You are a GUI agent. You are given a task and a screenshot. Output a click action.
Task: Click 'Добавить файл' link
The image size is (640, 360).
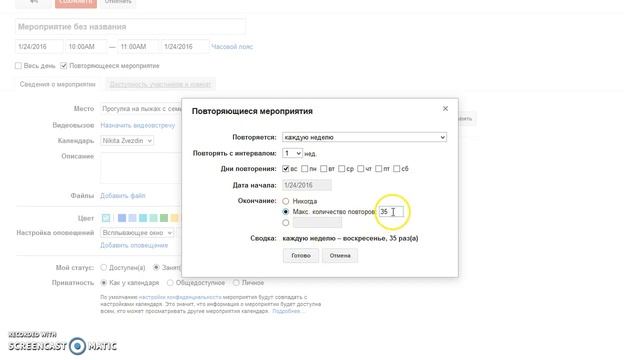[x=122, y=196]
